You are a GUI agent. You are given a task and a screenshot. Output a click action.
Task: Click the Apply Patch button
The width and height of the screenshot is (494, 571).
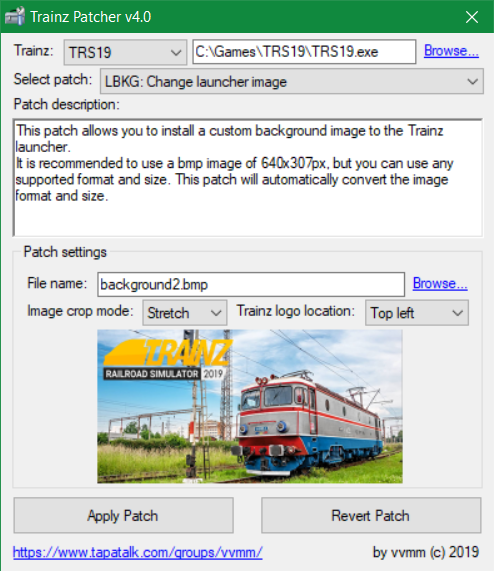123,516
